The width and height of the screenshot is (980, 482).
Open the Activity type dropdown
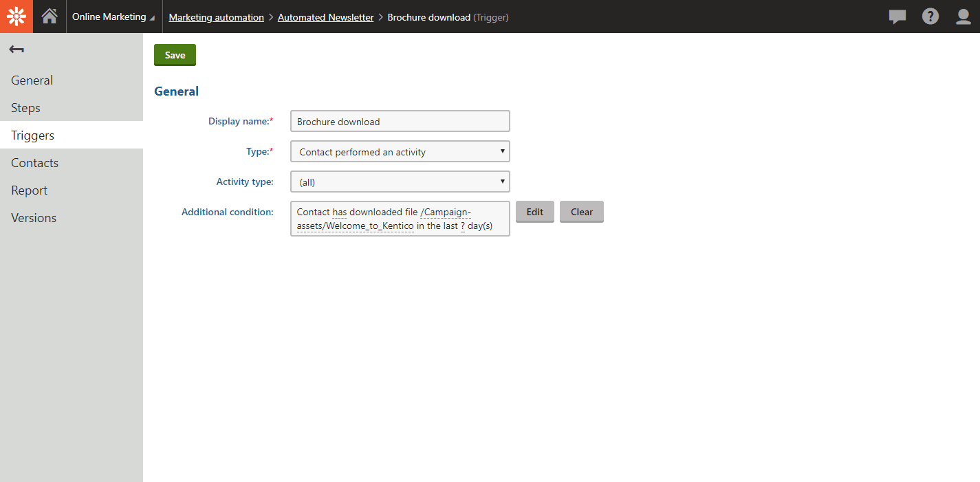pyautogui.click(x=400, y=182)
